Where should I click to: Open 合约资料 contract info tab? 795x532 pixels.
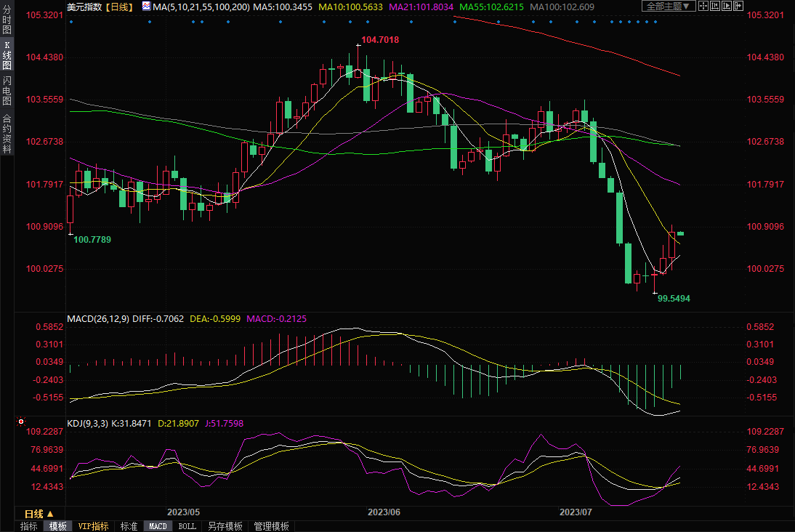(x=7, y=133)
